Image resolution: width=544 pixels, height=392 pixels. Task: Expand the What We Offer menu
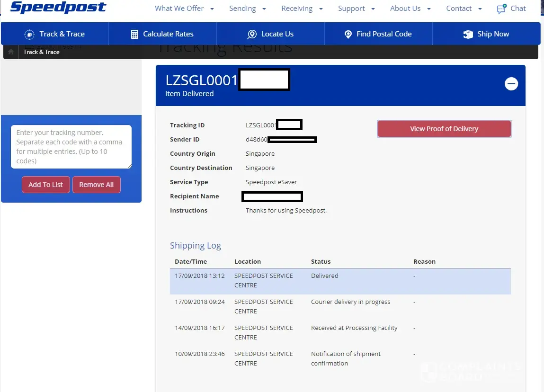[x=184, y=9]
